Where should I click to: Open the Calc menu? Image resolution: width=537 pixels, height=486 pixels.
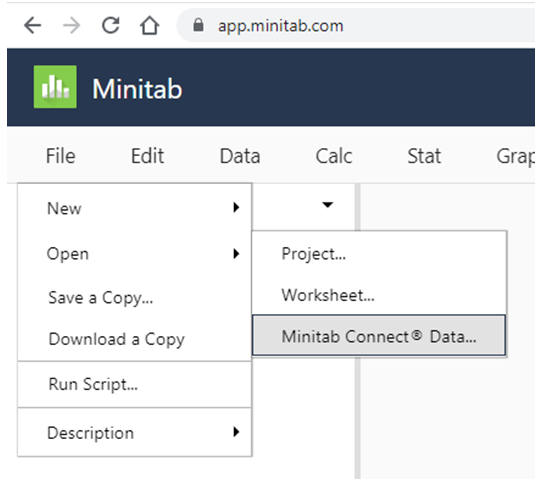[x=334, y=156]
